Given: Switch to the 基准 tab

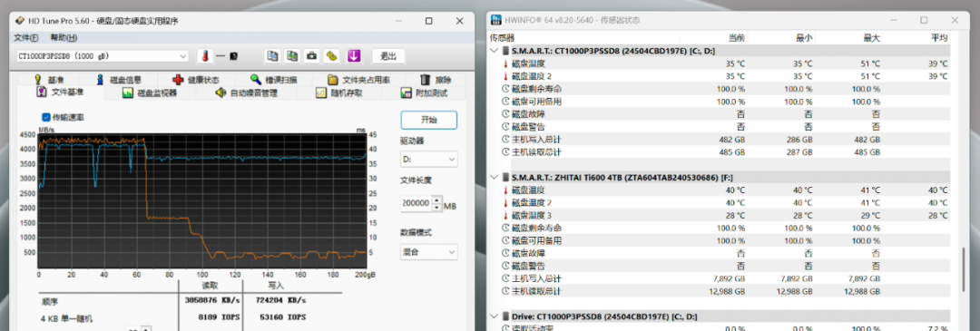Looking at the screenshot, I should point(48,80).
